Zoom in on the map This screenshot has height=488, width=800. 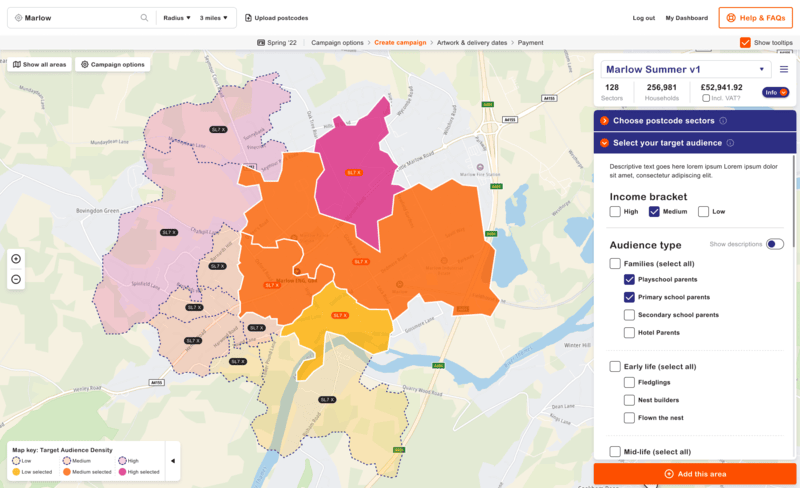click(x=16, y=259)
